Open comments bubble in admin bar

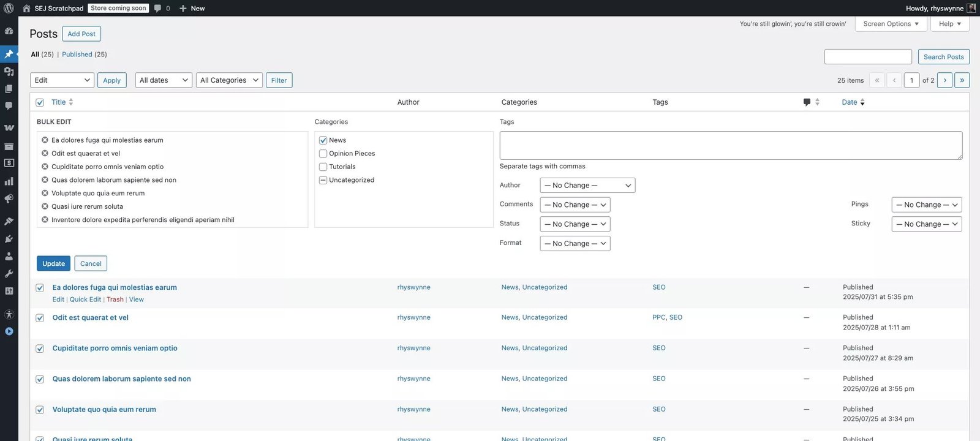[x=158, y=8]
